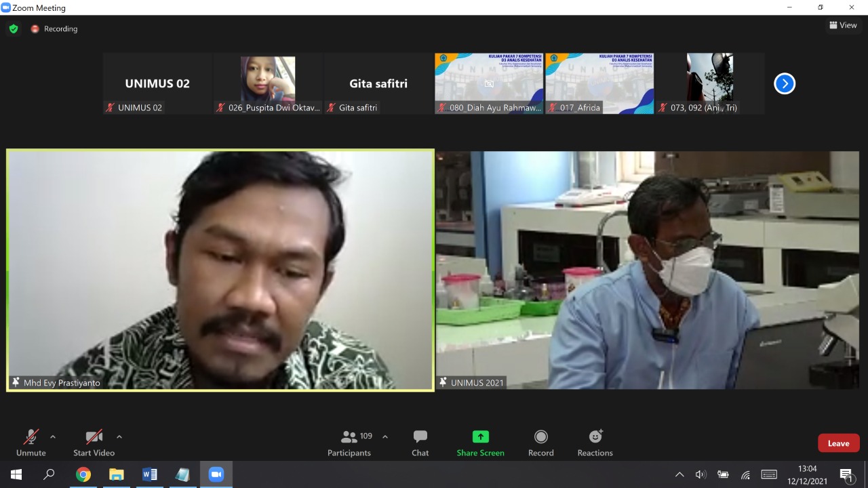Expand the participants options chevron
This screenshot has height=488, width=868.
coord(385,436)
